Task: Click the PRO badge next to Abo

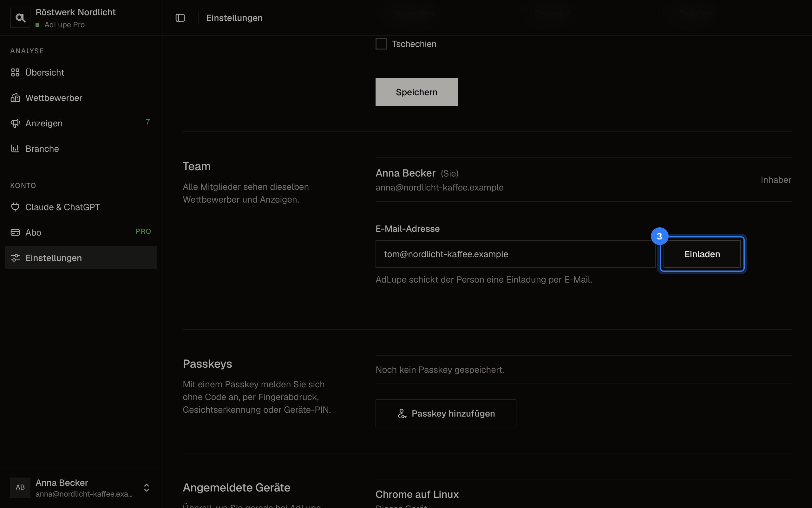Action: 143,231
